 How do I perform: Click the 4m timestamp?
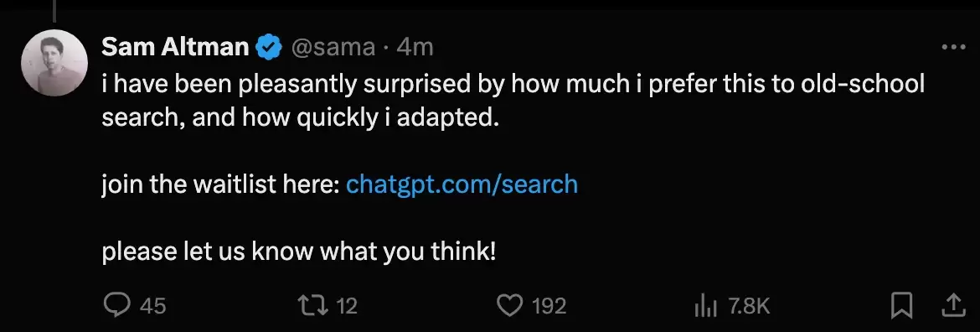(415, 48)
